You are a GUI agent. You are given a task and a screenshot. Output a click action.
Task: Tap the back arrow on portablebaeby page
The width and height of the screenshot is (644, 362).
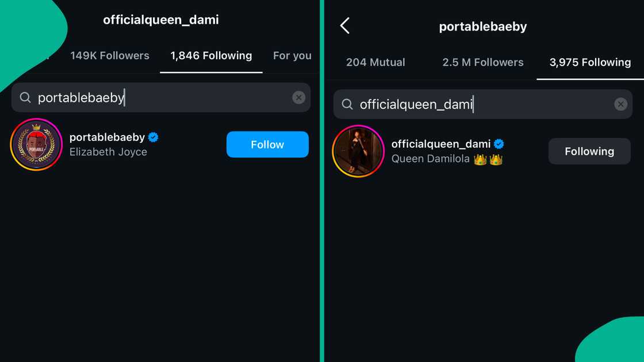(x=345, y=26)
